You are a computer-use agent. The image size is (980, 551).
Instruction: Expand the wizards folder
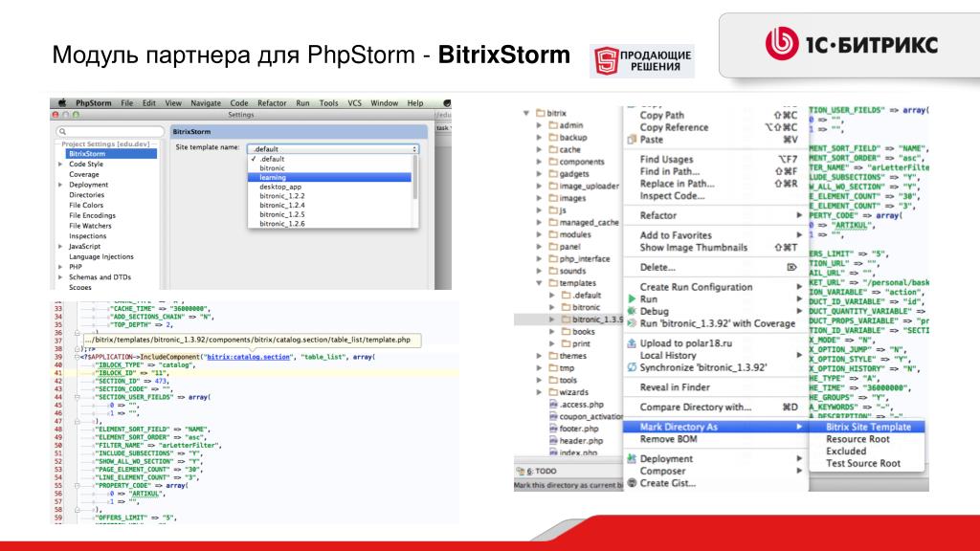[540, 393]
